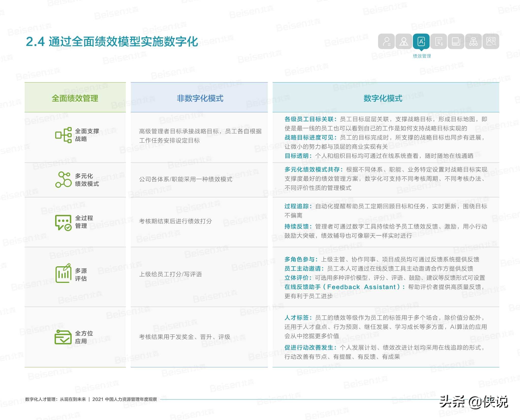Click the bold heading 员工主动邀请
520x420 pixels.
(x=303, y=269)
